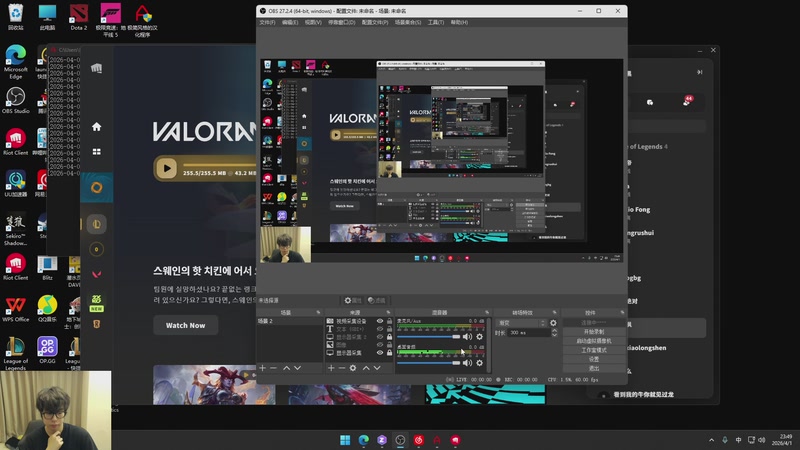Screen dimensions: 800x450
Task: Toggle visibility of the 显示器采集 2 source
Action: tap(380, 337)
